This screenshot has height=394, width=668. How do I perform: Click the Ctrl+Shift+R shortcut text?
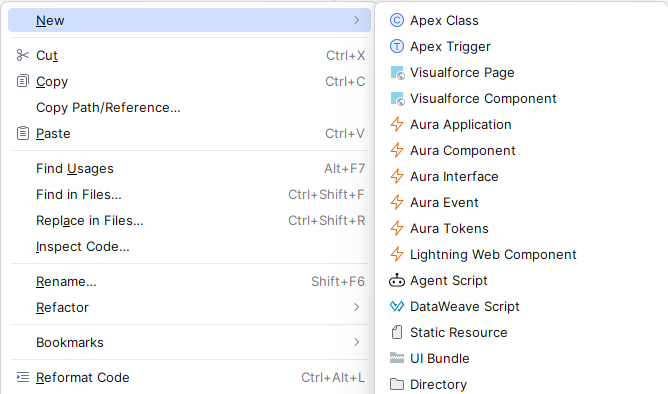(327, 221)
